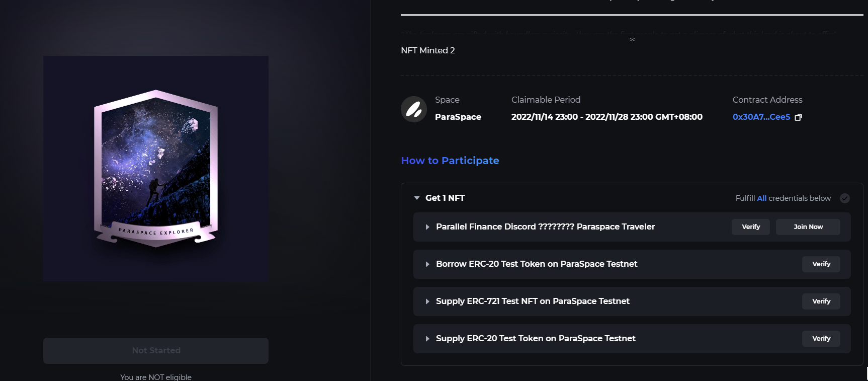Click the How to Participate heading
Screen dimensions: 868x381
click(450, 161)
